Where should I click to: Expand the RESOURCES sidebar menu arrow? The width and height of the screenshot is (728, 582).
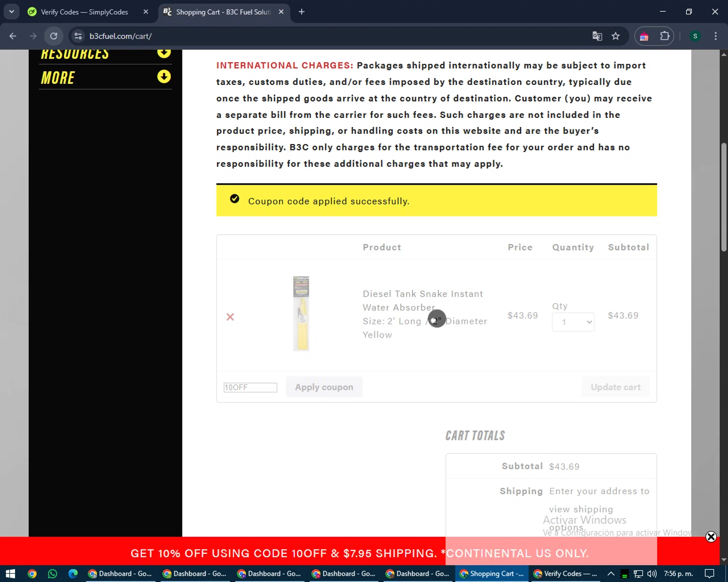(164, 52)
